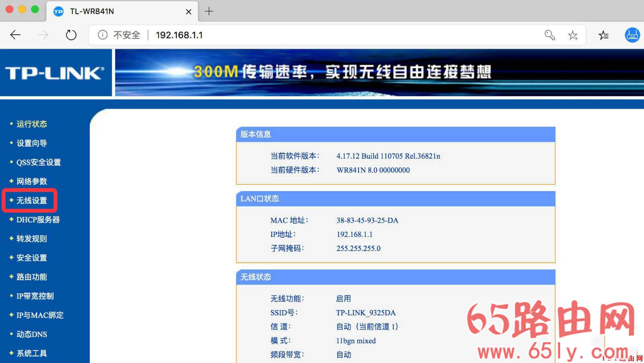Image resolution: width=644 pixels, height=363 pixels.
Task: Open a new tab with the plus button
Action: pyautogui.click(x=209, y=11)
